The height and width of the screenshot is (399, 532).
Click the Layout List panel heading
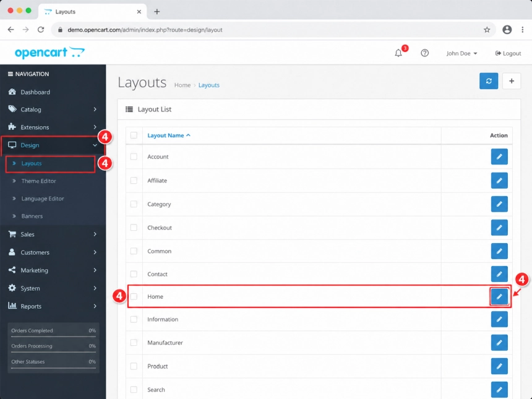[155, 109]
